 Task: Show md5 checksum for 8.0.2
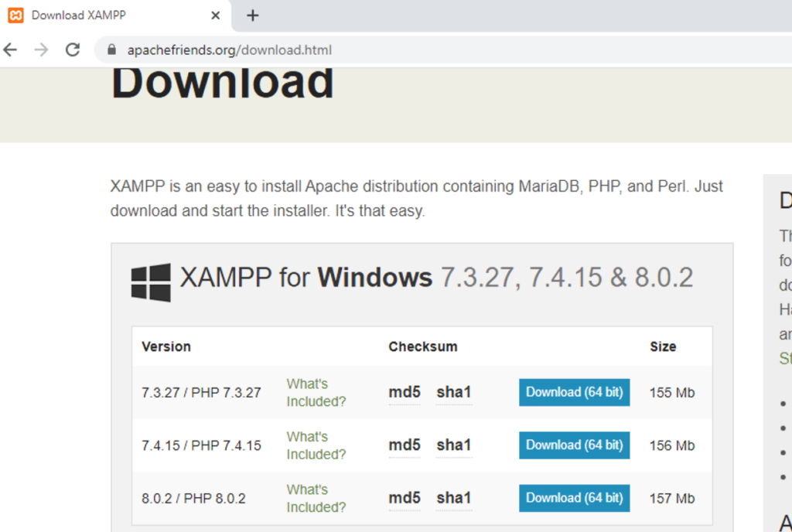(404, 498)
